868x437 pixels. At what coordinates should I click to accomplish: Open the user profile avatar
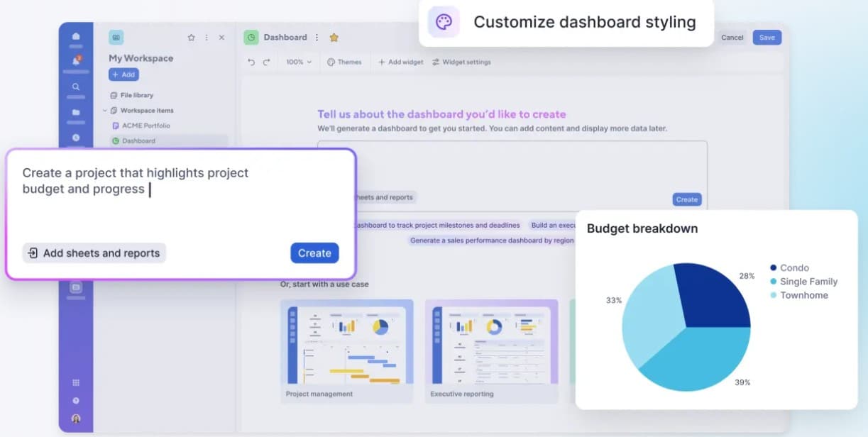click(76, 419)
